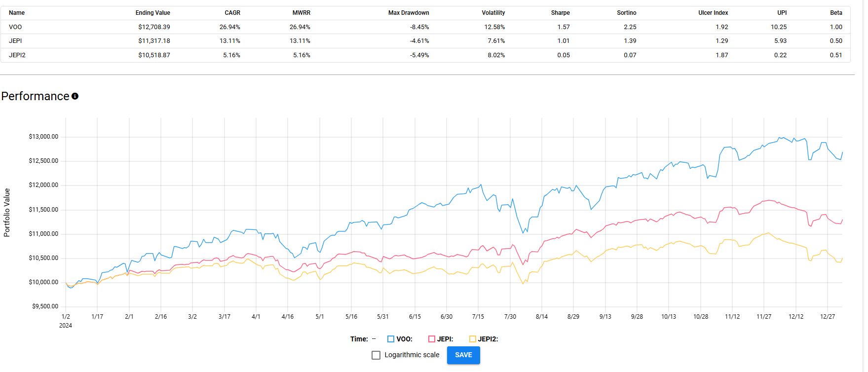Click JEPI CAGR value 13.11%

[x=230, y=41]
